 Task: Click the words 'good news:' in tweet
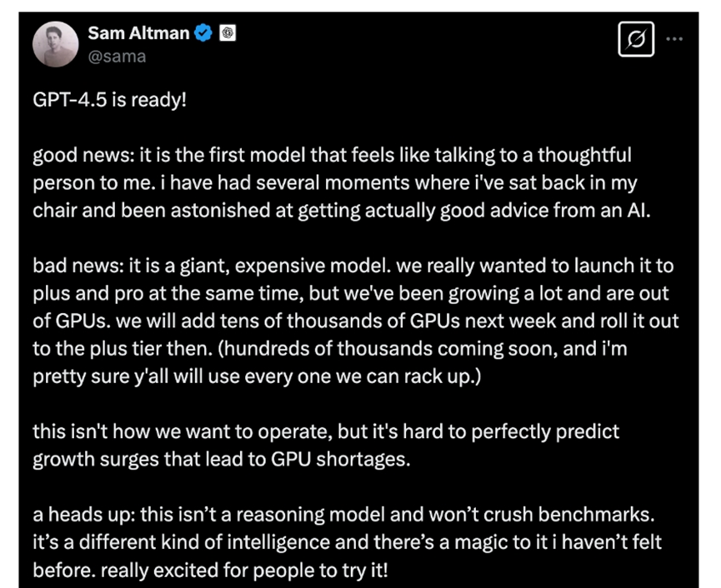coord(83,155)
